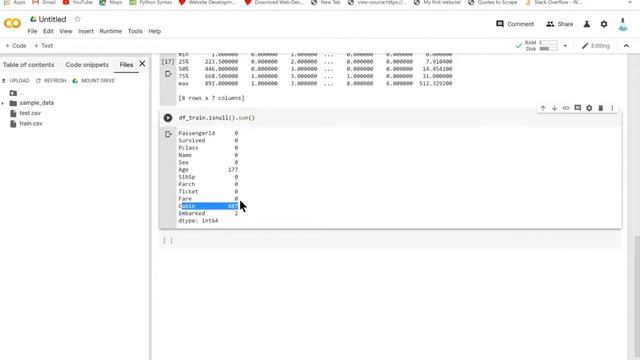Screen dimensions: 640x360
Task: Select train.csv in file list
Action: point(26,123)
